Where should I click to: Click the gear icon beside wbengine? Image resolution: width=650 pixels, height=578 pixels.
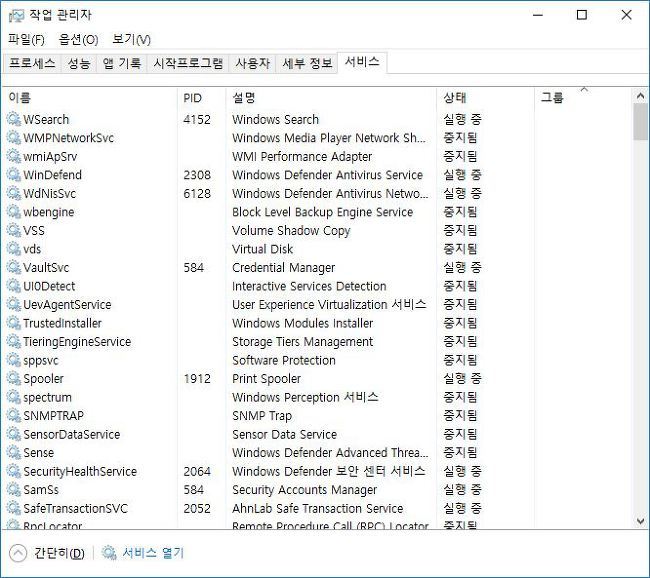tap(14, 212)
